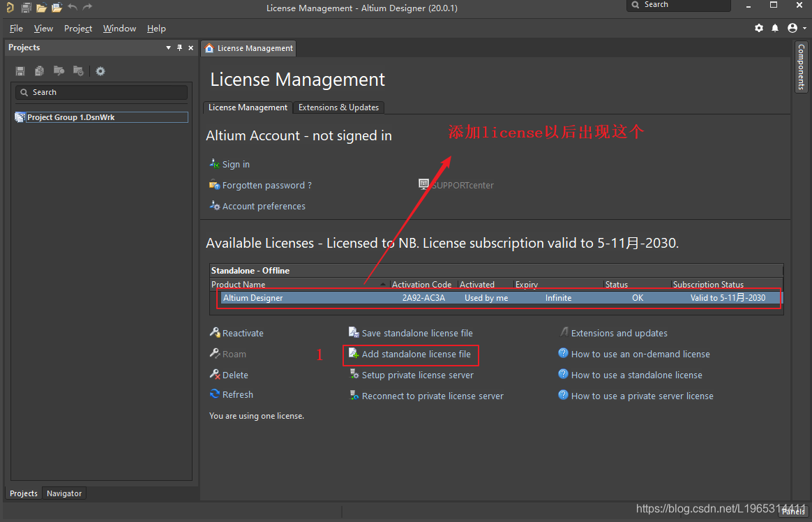
Task: Click the Altium logo icon in title bar
Action: pyautogui.click(x=10, y=7)
